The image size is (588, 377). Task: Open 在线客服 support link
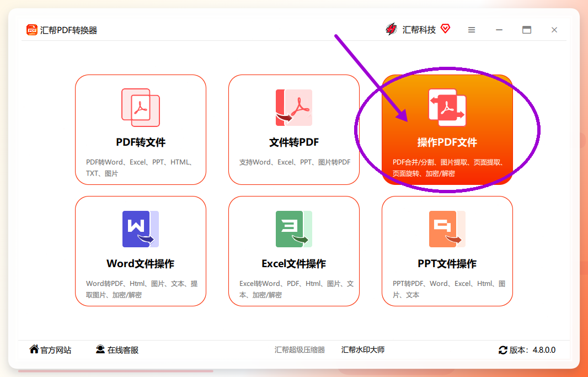(x=117, y=350)
